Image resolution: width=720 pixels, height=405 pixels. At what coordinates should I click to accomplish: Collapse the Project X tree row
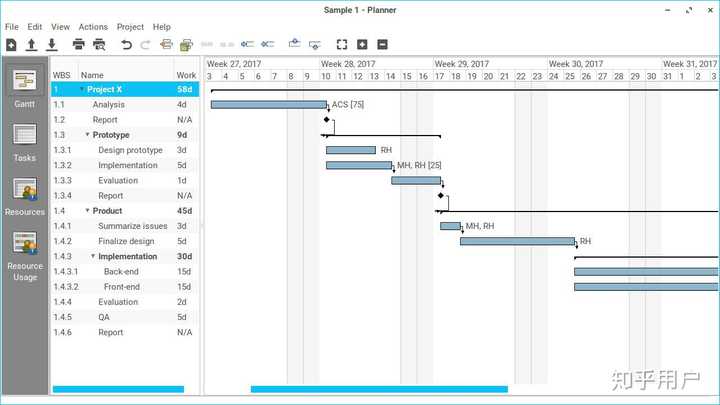(x=82, y=89)
